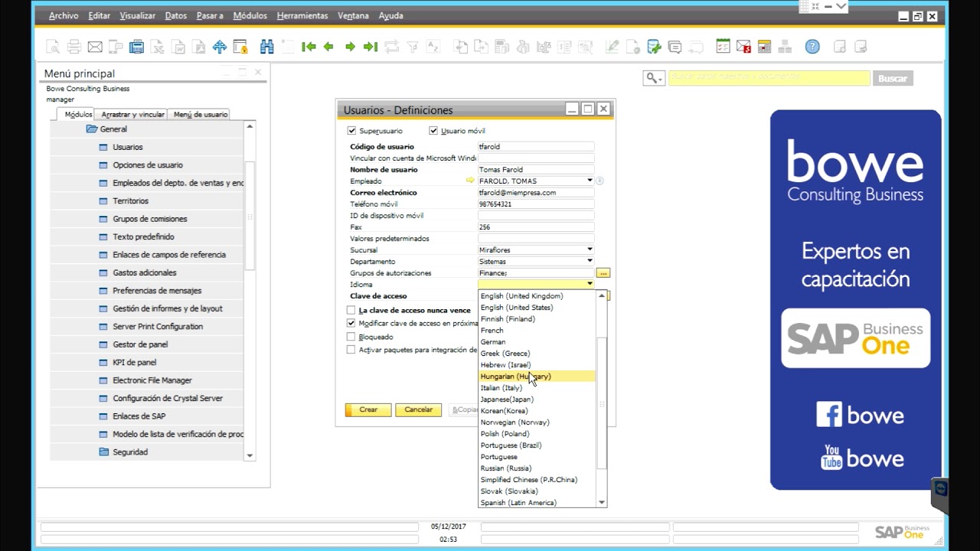The height and width of the screenshot is (551, 980).
Task: Click the Crear button
Action: point(368,409)
